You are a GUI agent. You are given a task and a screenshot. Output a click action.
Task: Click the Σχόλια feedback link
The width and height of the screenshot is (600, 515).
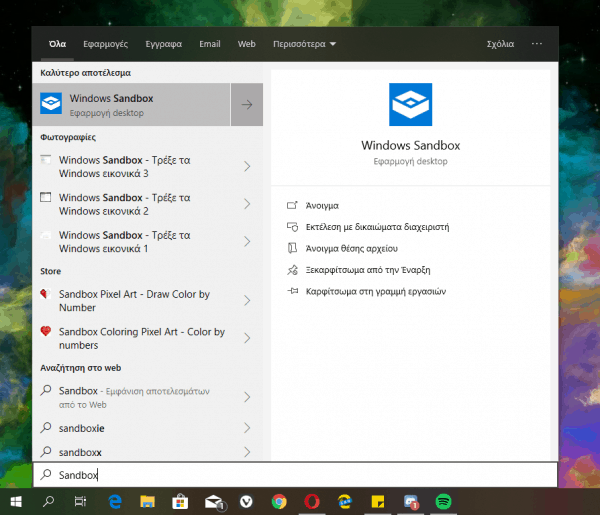(x=500, y=44)
